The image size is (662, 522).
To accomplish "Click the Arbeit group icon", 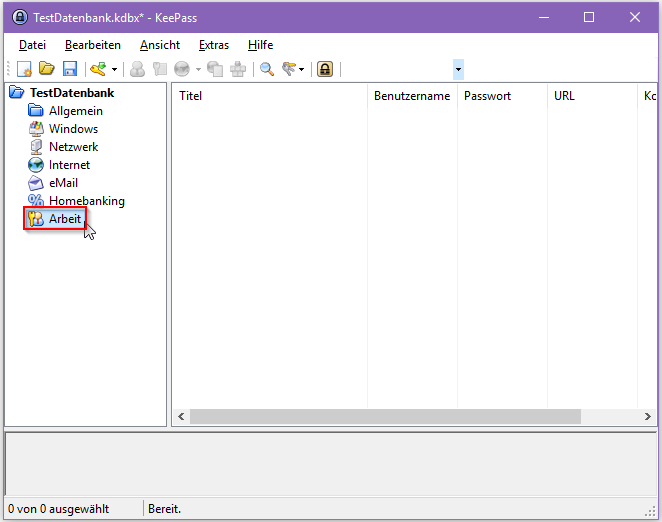I will 36,219.
